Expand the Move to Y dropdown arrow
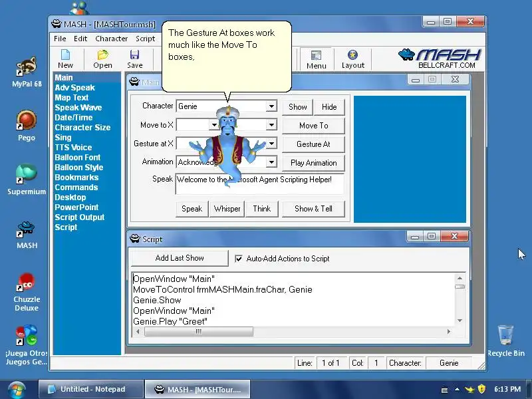This screenshot has height=399, width=532. [271, 125]
